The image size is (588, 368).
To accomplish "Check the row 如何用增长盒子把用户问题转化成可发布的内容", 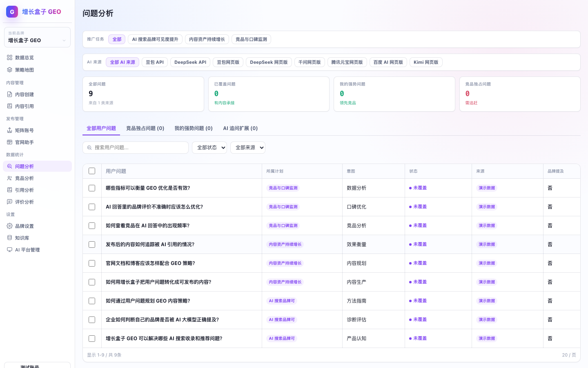I will coord(92,282).
